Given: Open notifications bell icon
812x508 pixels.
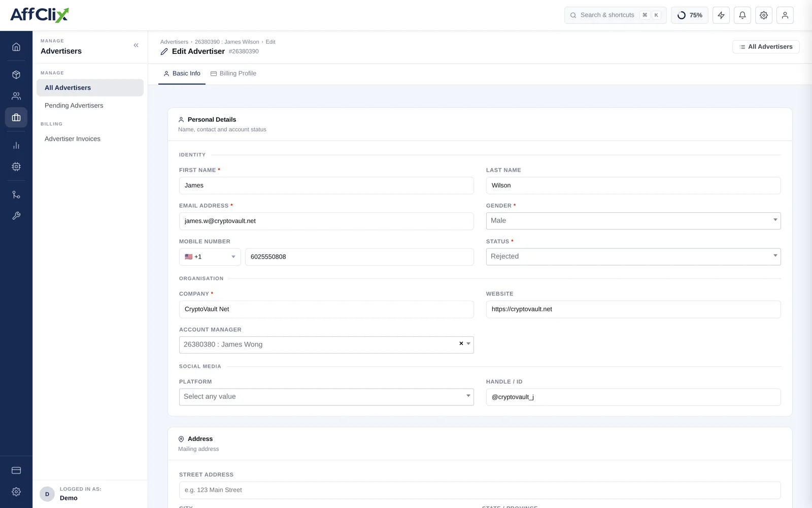Looking at the screenshot, I should coord(742,15).
